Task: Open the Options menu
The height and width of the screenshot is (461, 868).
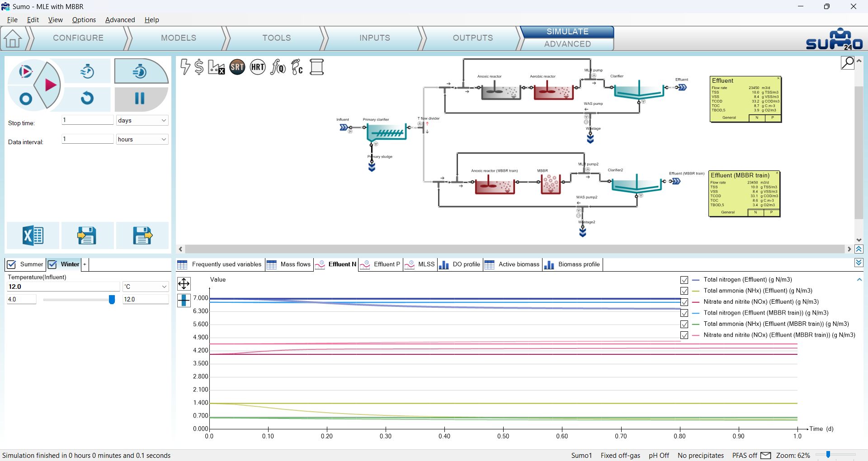Action: pos(84,20)
